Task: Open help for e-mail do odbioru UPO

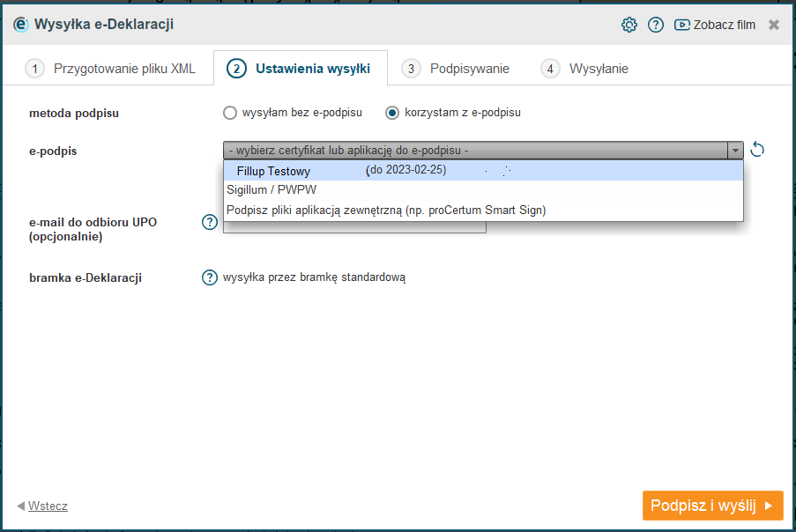Action: (x=210, y=222)
